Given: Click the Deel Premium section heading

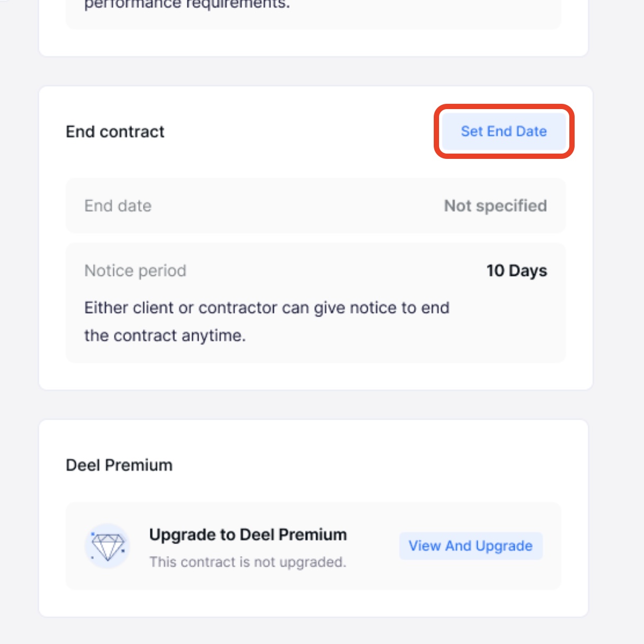Looking at the screenshot, I should [119, 465].
